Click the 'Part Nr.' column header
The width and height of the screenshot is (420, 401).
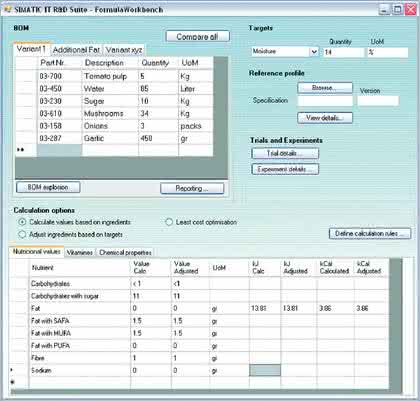pyautogui.click(x=59, y=63)
